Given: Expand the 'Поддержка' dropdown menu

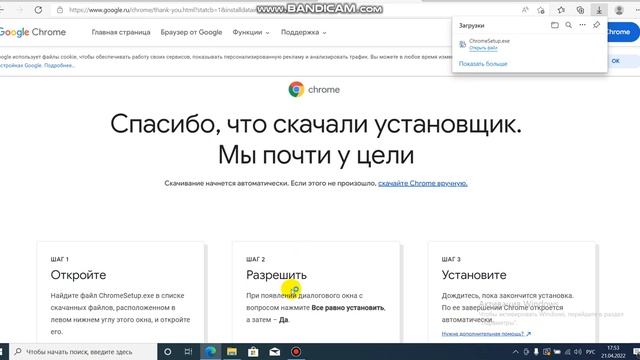Looking at the screenshot, I should coord(303,32).
